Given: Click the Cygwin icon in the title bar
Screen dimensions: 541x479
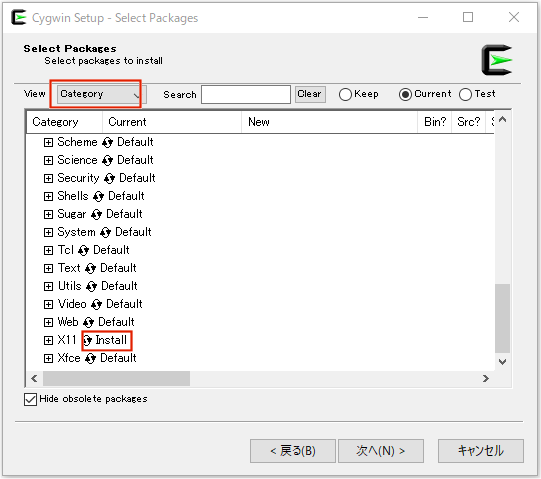Looking at the screenshot, I should [19, 17].
